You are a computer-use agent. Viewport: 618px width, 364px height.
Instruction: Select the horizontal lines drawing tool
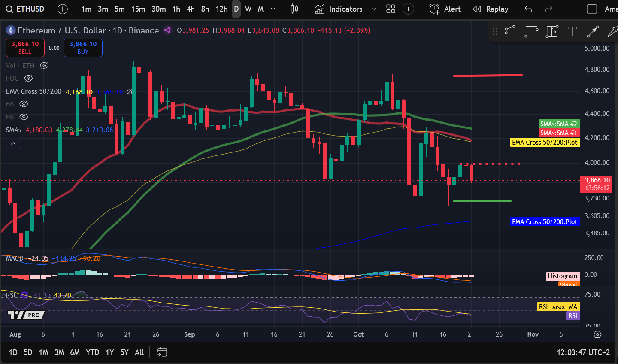coord(531,31)
